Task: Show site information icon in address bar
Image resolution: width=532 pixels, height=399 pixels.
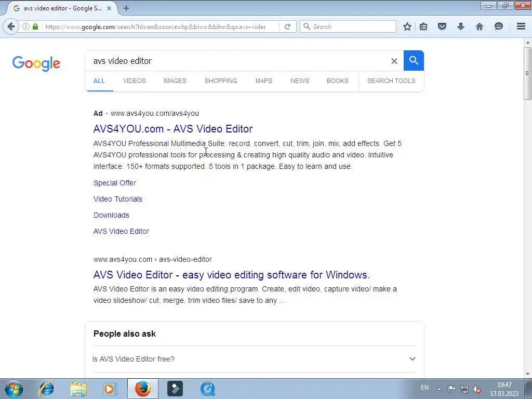Action: (26, 26)
